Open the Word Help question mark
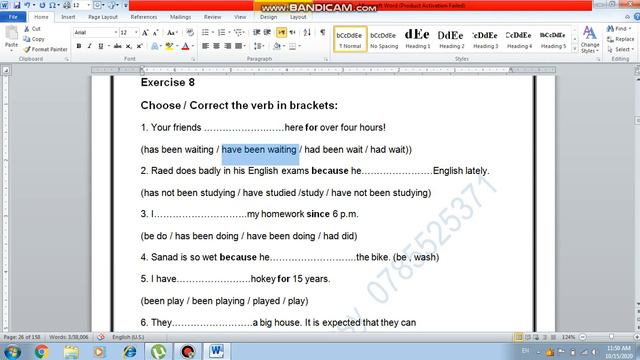 (636, 17)
